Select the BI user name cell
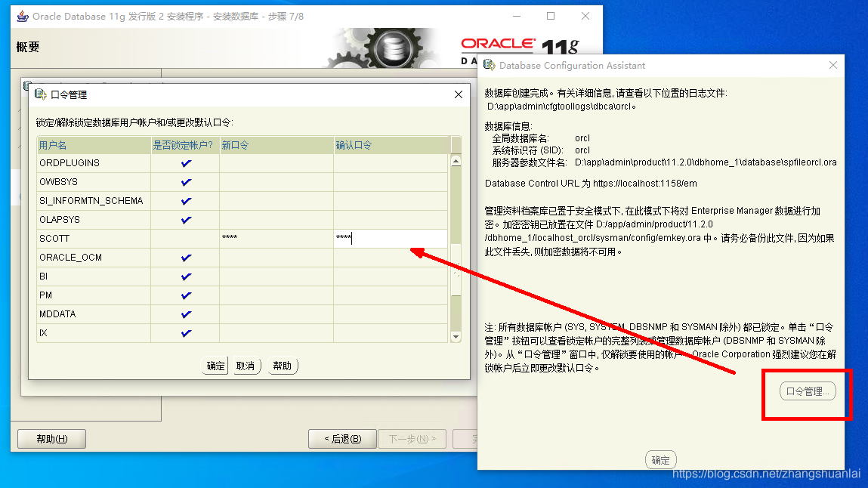Image resolution: width=868 pixels, height=488 pixels. pos(94,276)
